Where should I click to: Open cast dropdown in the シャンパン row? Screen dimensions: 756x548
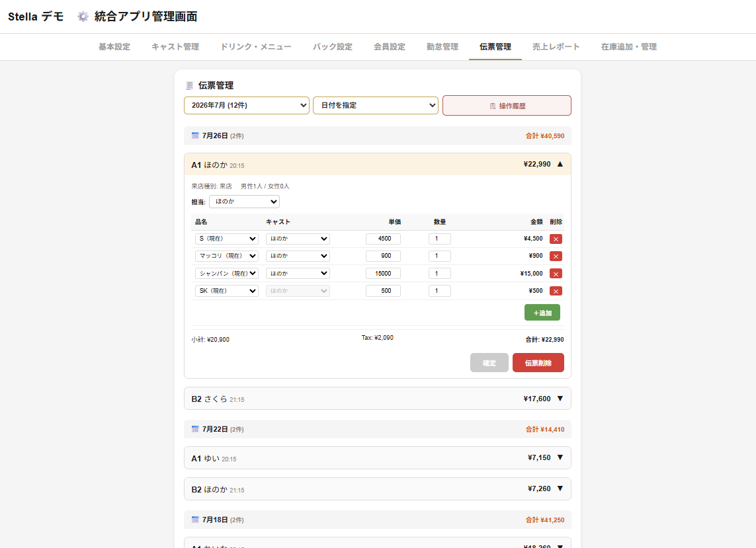coord(298,273)
